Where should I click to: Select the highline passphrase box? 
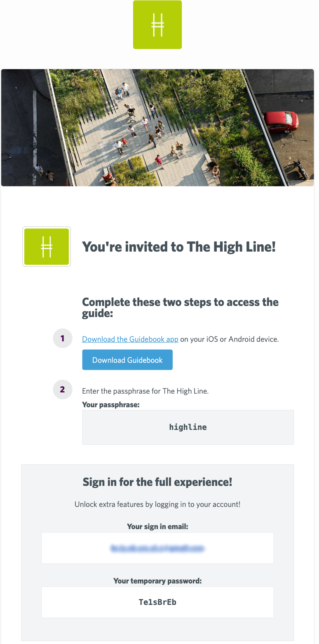188,427
